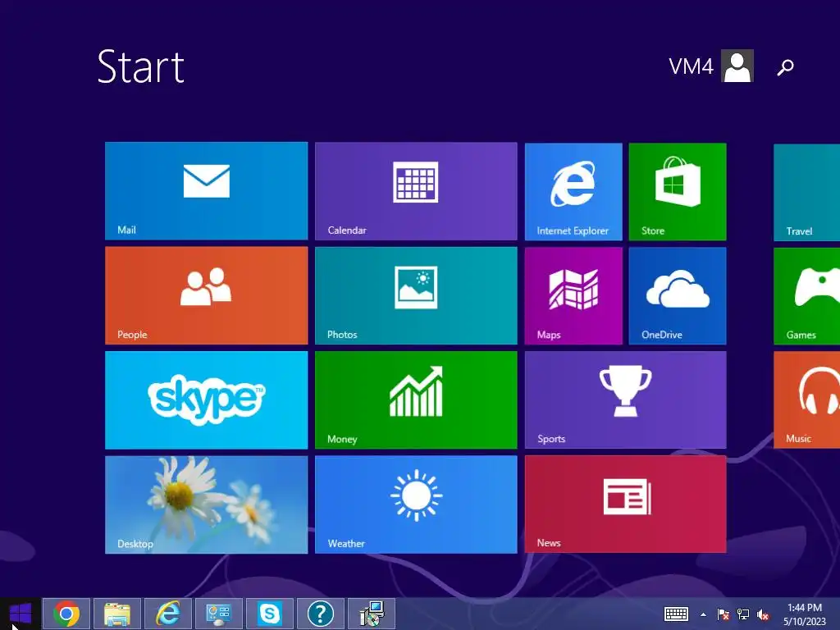Open the Travel tile
Screen dimensions: 840x630
(x=807, y=192)
